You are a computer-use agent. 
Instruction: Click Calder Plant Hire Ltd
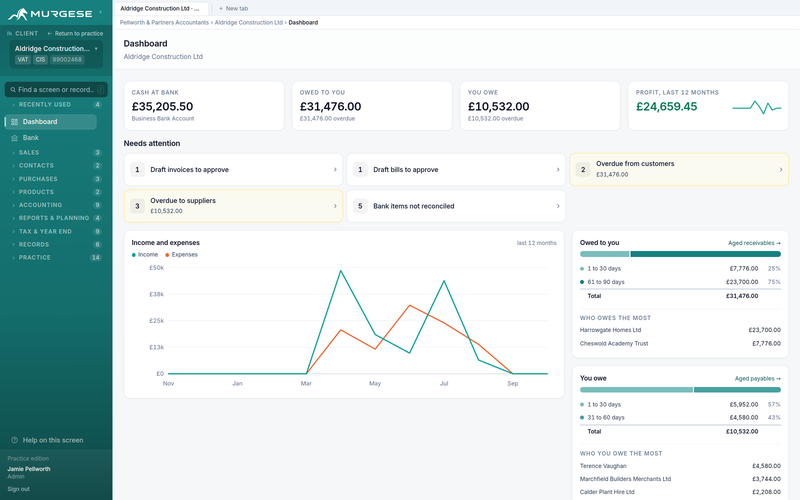[607, 492]
